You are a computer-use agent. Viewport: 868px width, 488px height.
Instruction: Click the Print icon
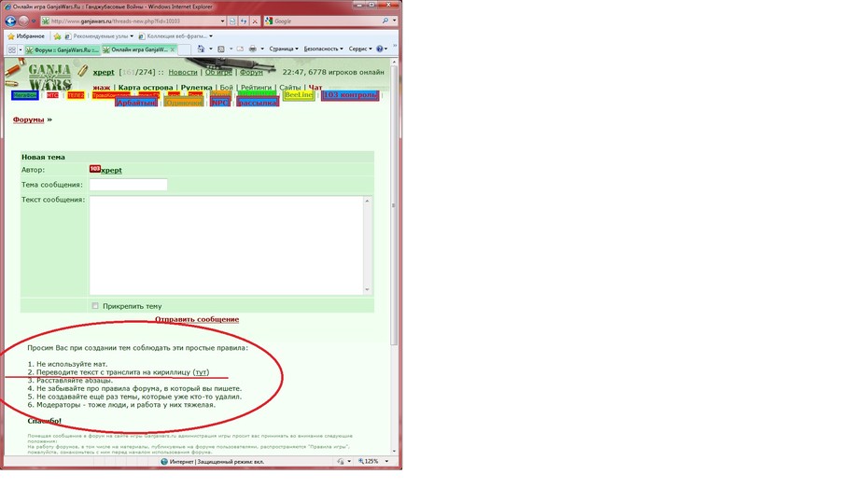tap(252, 49)
